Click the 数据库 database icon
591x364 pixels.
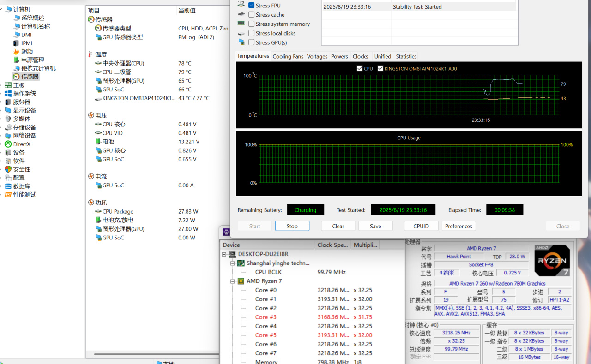click(x=8, y=186)
